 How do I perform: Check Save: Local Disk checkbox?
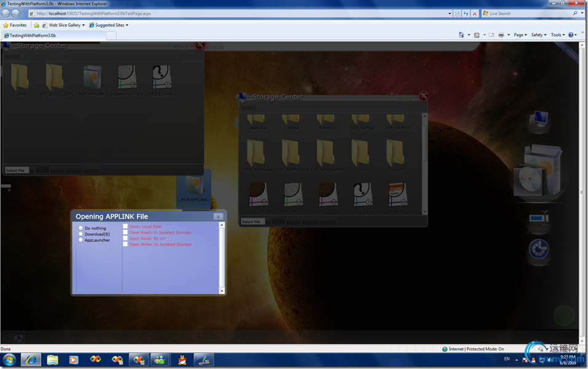tap(125, 226)
